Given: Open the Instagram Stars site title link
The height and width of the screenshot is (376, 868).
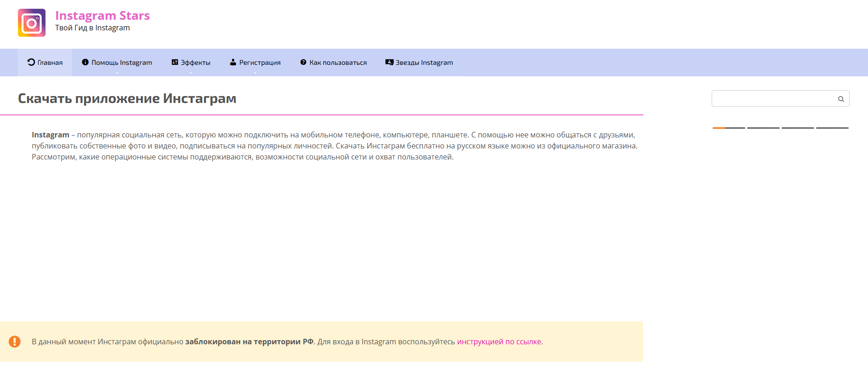Looking at the screenshot, I should point(103,16).
